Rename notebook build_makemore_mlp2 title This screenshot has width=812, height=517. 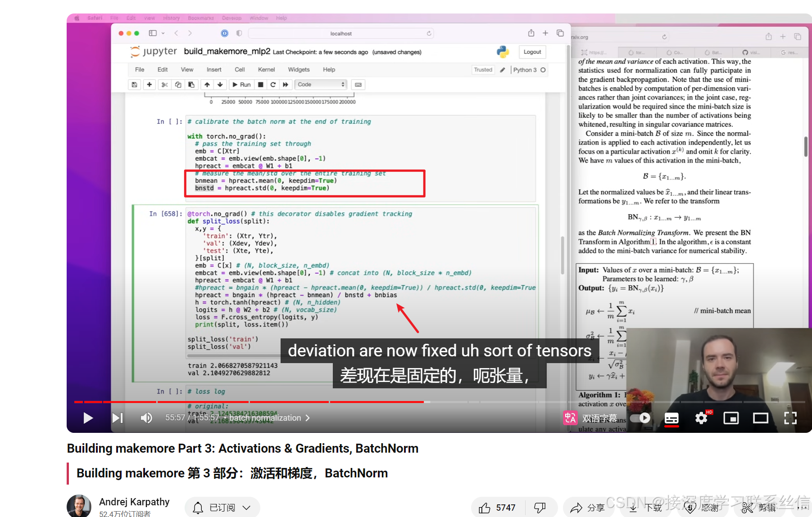[227, 51]
